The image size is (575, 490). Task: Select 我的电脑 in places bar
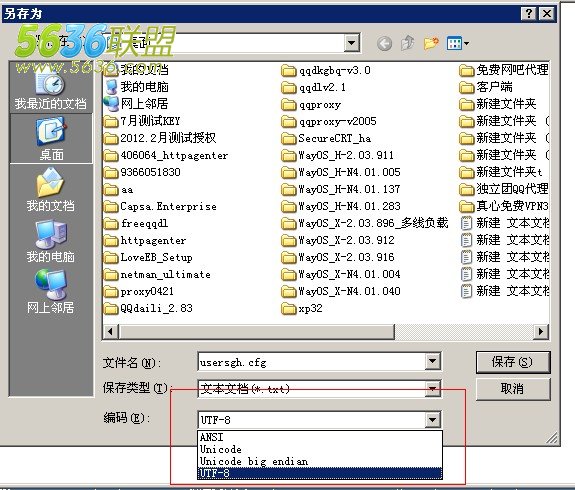click(x=51, y=241)
